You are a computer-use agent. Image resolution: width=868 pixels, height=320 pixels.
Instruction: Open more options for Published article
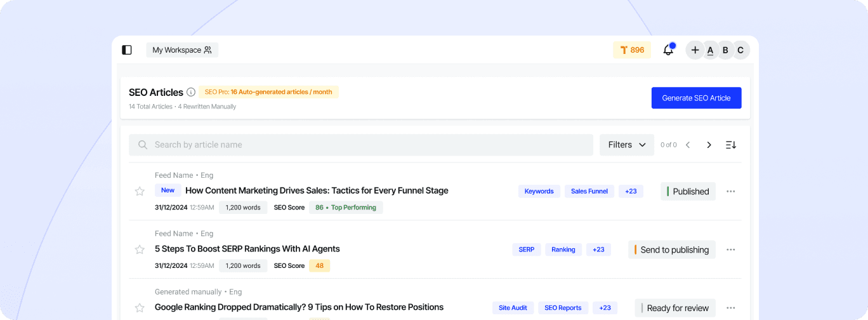[x=731, y=191]
